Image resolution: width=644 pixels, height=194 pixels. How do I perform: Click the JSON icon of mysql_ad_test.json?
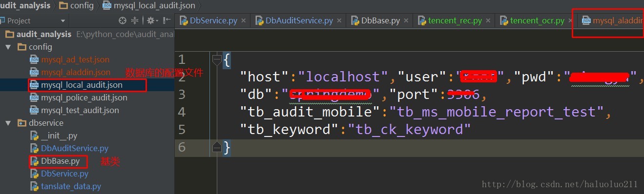click(x=34, y=59)
